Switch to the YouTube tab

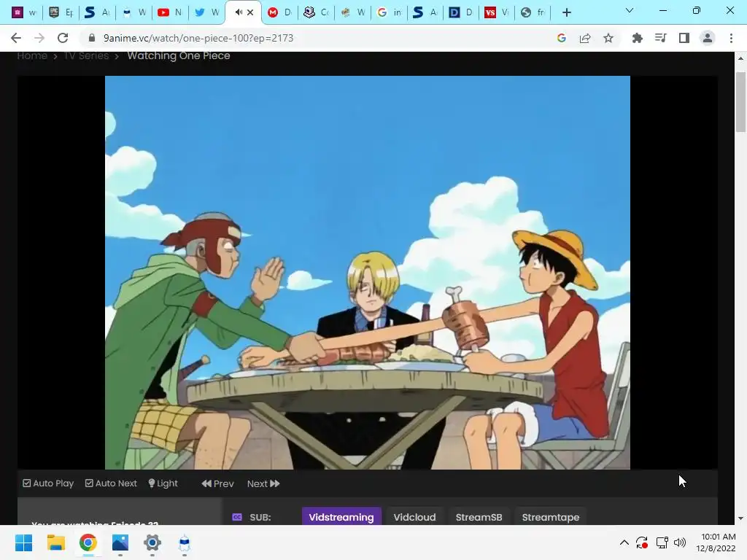pos(170,12)
